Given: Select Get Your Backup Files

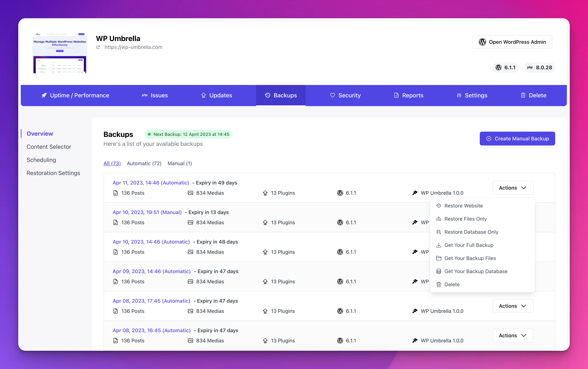Looking at the screenshot, I should coord(482,258).
